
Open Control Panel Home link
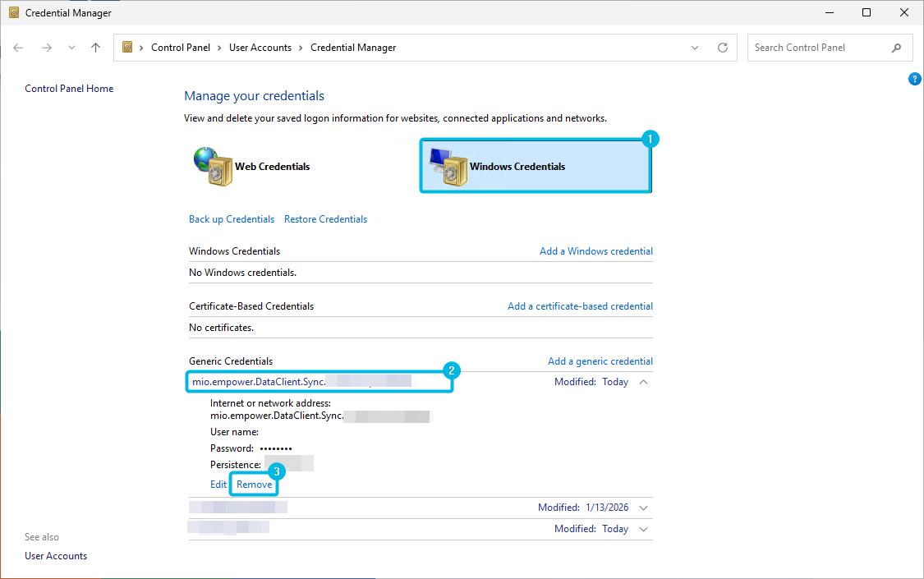(x=69, y=89)
